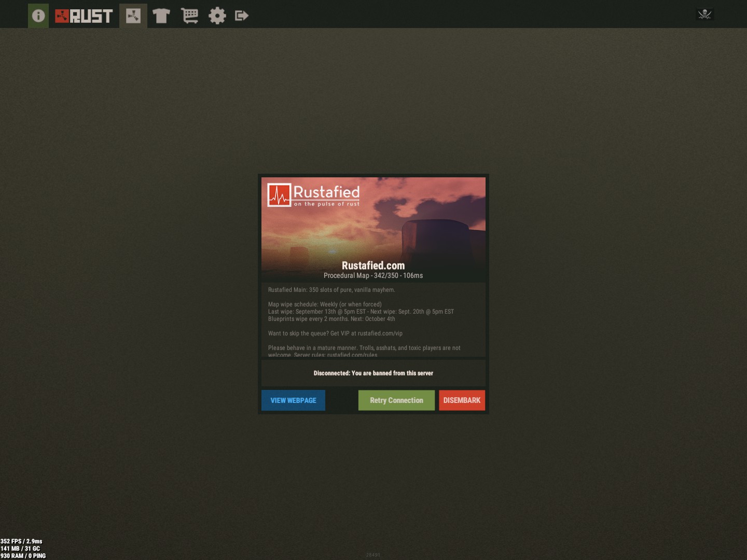Click the banned from server disconnect message

(x=374, y=373)
